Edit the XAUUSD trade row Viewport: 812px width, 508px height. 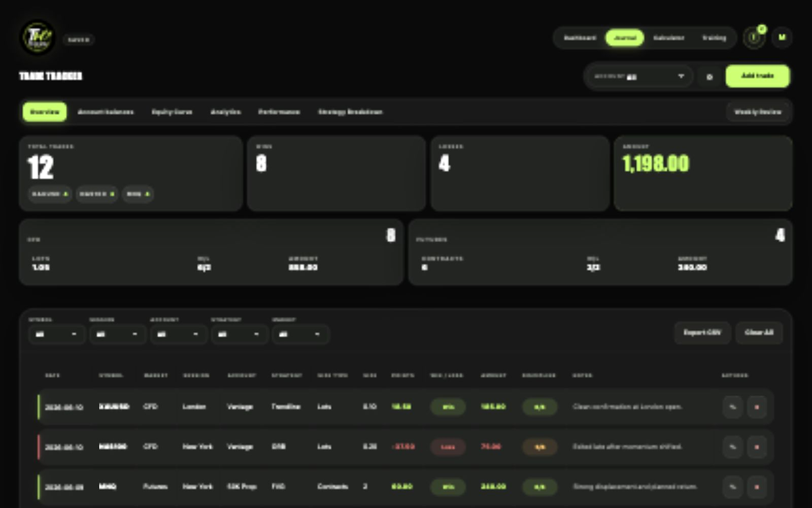click(733, 407)
